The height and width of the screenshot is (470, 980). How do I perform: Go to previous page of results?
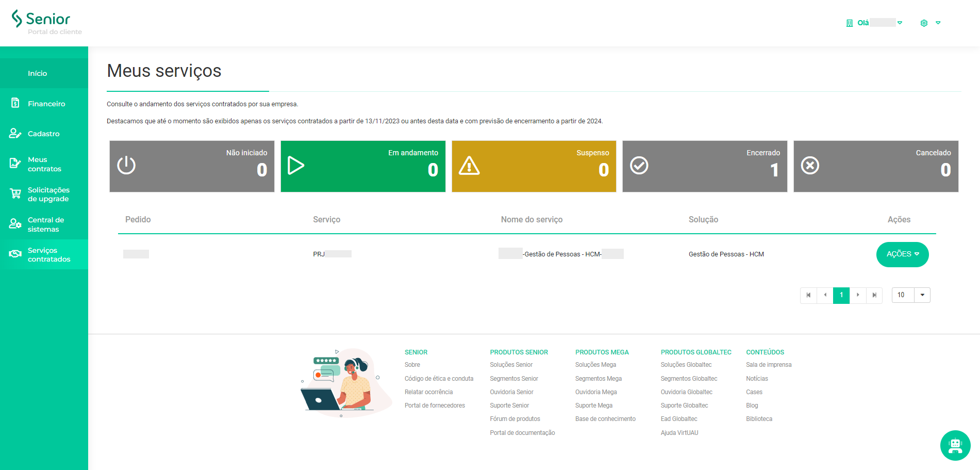point(825,295)
